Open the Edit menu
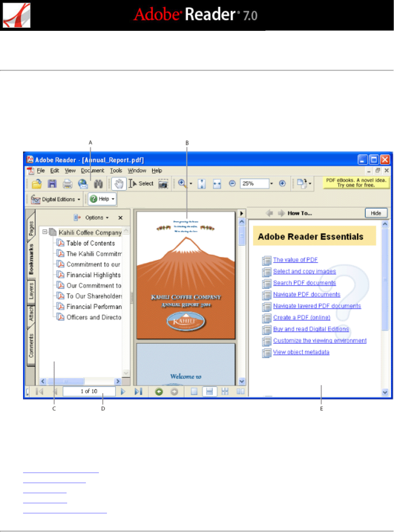Image resolution: width=394 pixels, height=532 pixels. (54, 171)
